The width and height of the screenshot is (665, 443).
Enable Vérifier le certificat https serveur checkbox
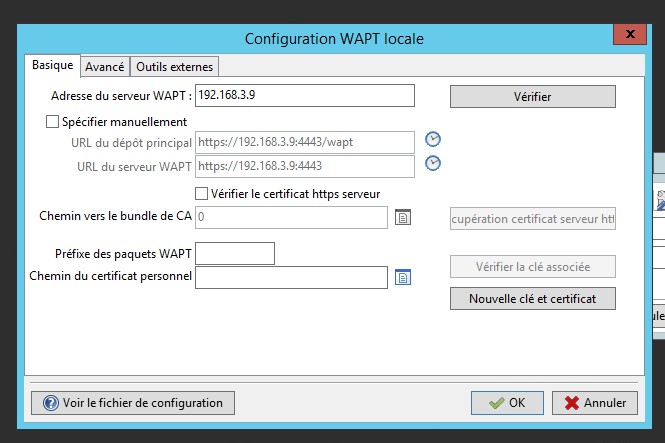point(201,194)
